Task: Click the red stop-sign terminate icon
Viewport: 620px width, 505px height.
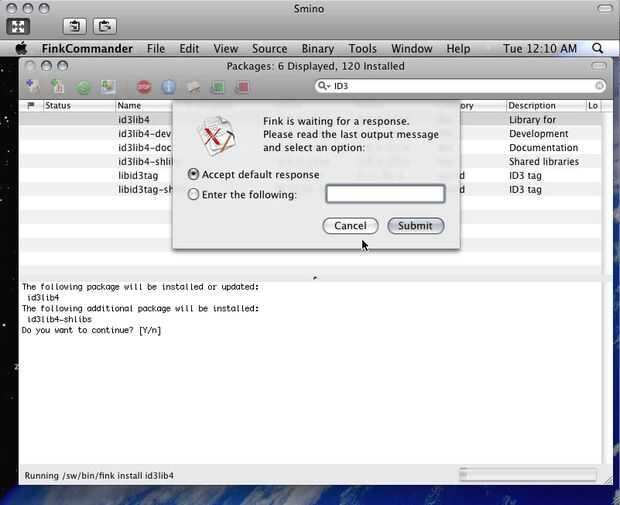Action: pos(144,87)
